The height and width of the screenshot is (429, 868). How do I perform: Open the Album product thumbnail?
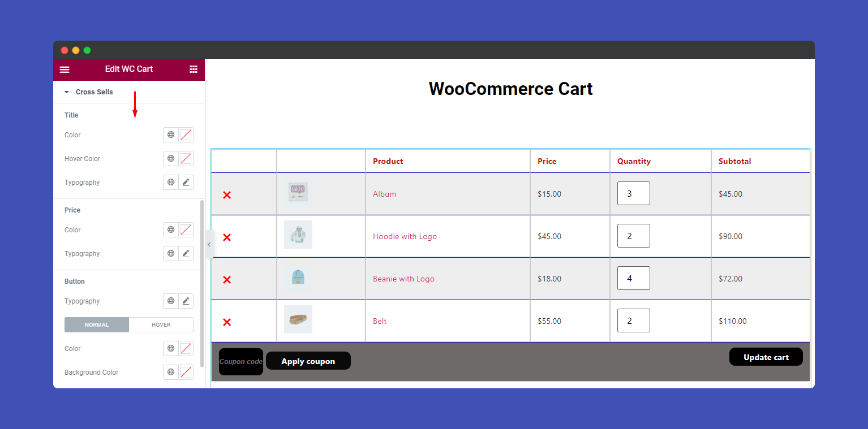coord(298,192)
